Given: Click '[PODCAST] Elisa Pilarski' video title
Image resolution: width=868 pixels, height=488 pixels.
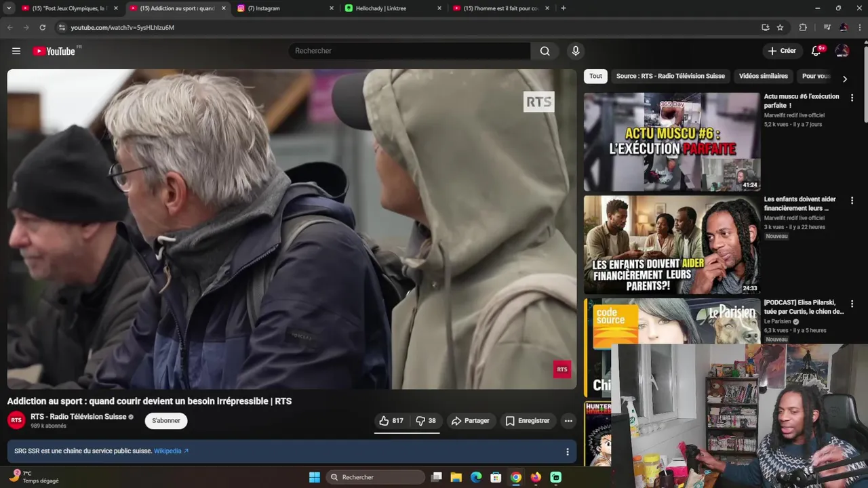Looking at the screenshot, I should 804,307.
